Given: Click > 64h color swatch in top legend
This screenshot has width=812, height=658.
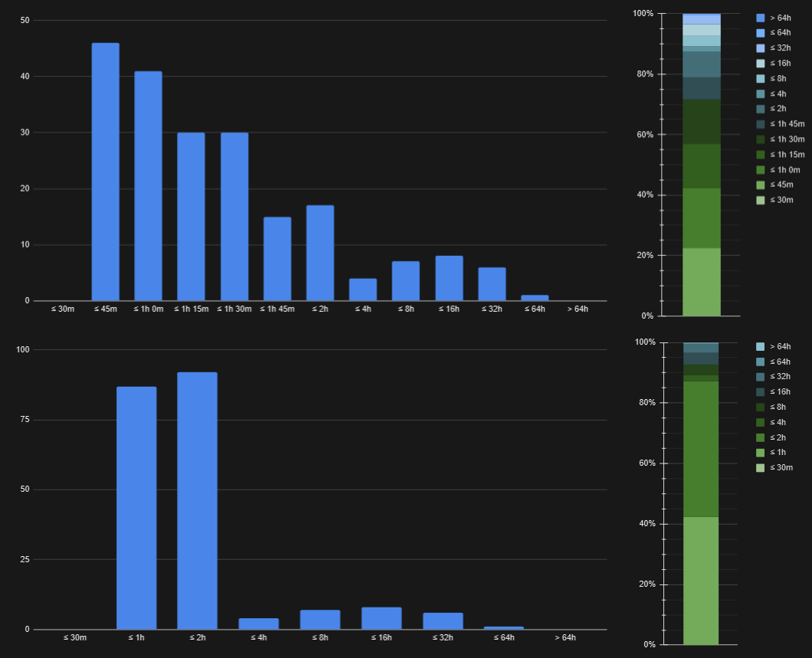Looking at the screenshot, I should click(x=760, y=18).
